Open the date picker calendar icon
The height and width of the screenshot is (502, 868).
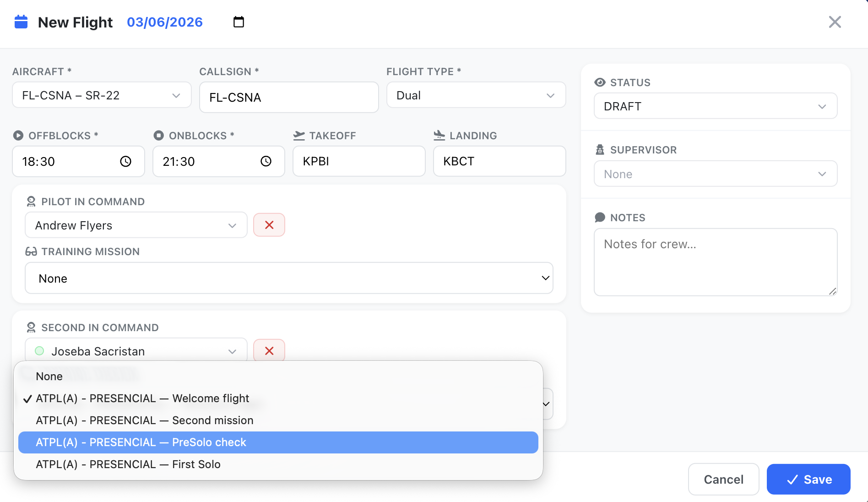(x=239, y=22)
